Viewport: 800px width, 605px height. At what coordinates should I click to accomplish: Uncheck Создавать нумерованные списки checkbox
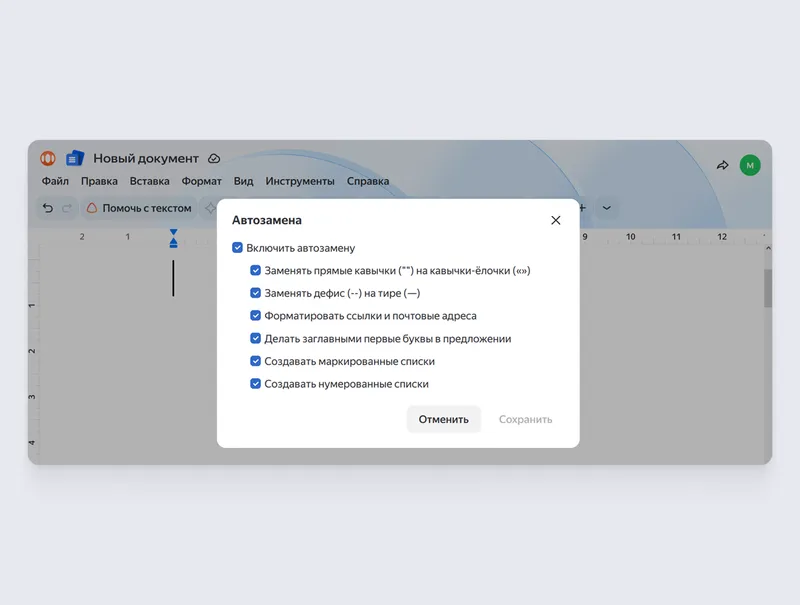(x=256, y=384)
